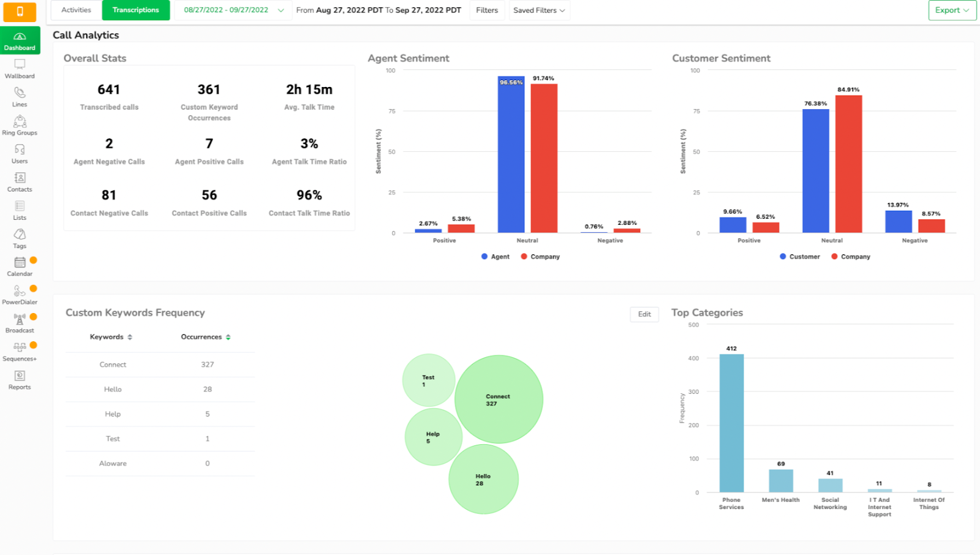Open Users in the sidebar

(20, 153)
